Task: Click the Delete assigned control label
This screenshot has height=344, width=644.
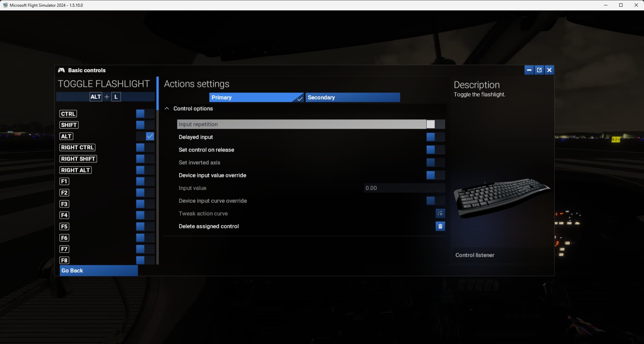Action: 209,226
